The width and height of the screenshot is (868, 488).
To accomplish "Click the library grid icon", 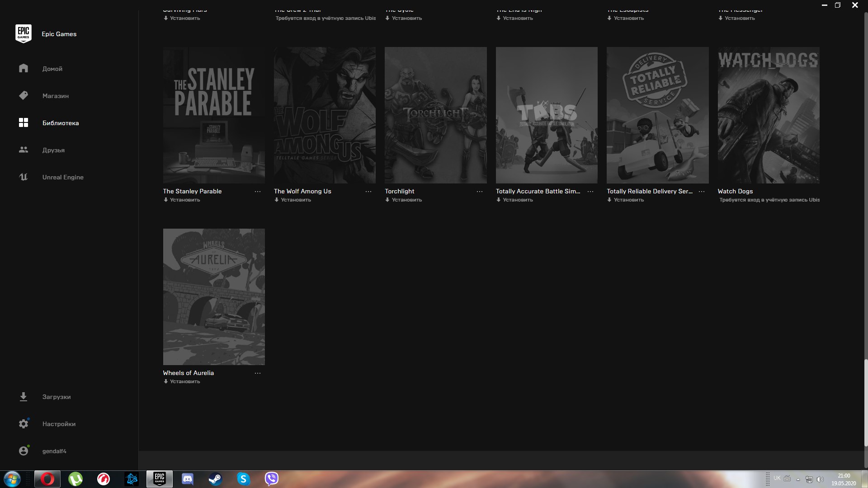I will point(24,122).
